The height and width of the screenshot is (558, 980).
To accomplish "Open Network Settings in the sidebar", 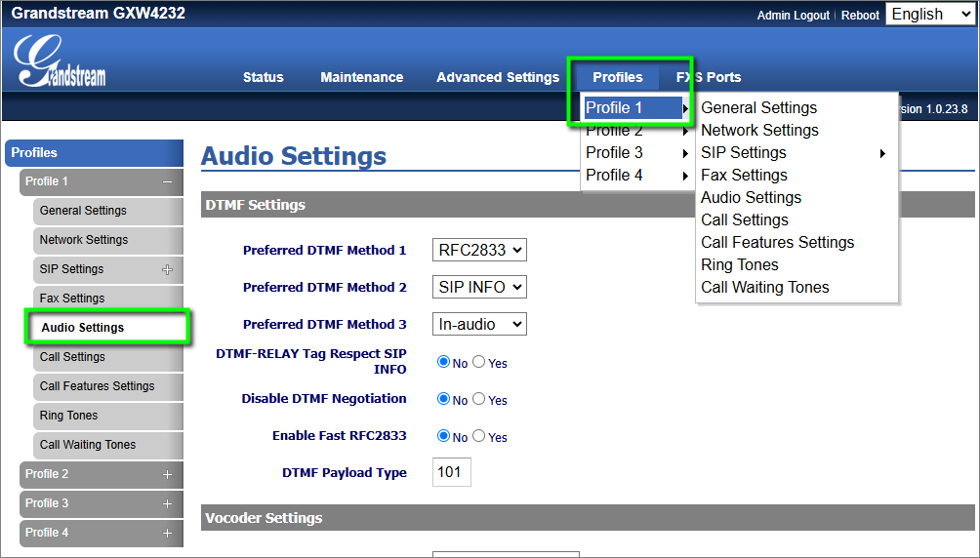I will [x=108, y=240].
